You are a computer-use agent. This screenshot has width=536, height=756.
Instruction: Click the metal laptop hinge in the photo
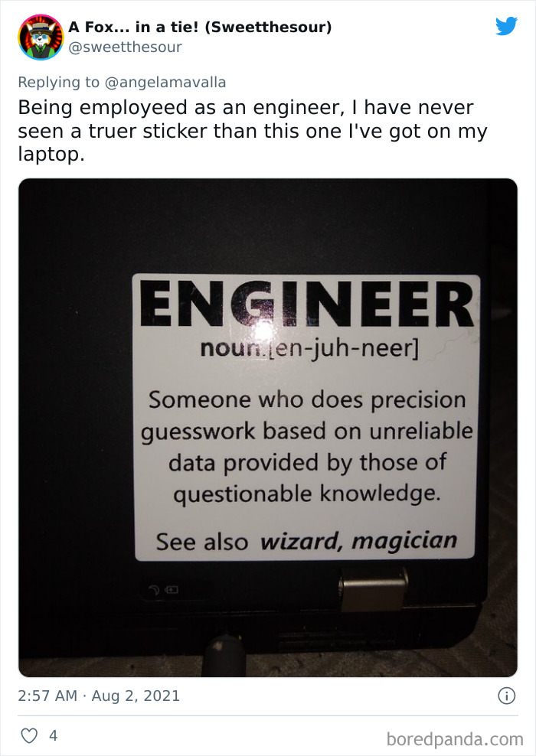coord(373,588)
